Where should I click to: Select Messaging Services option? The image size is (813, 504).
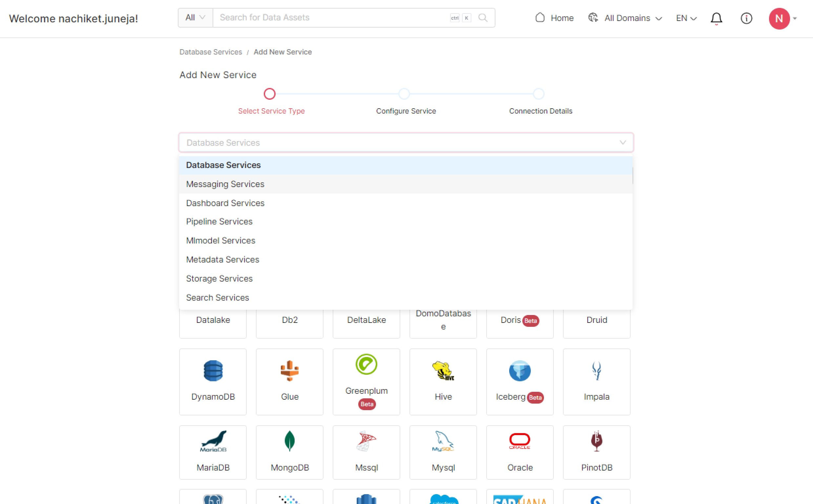pos(406,184)
